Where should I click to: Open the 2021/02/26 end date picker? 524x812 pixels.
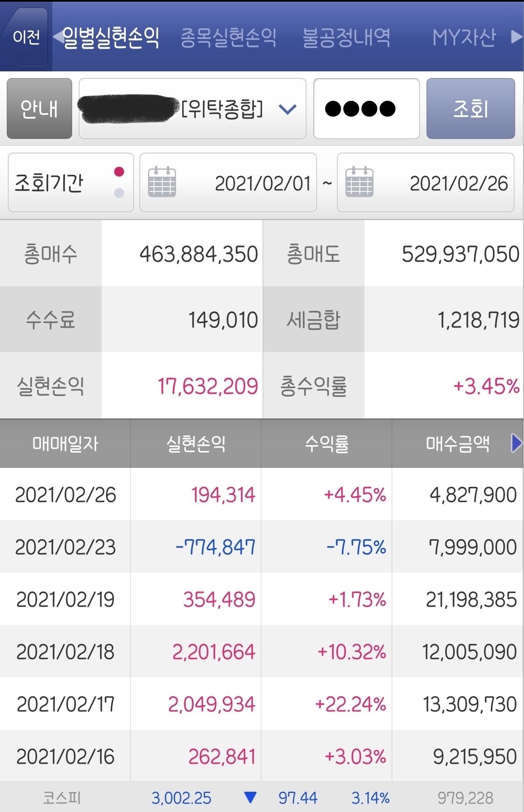pos(426,182)
